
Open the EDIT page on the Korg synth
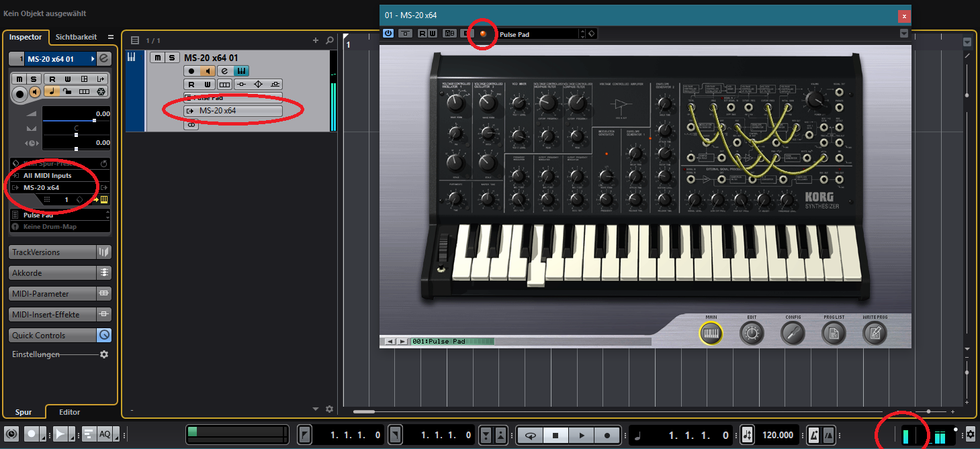(x=752, y=332)
